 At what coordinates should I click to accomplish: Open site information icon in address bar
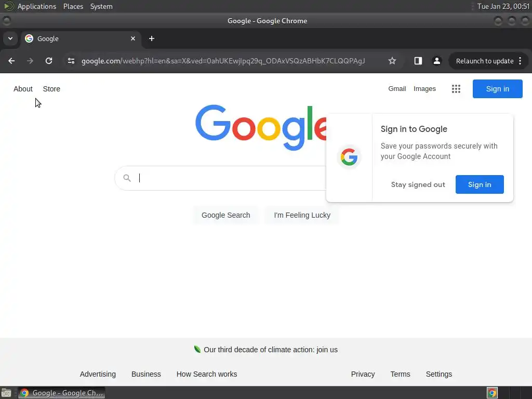[71, 61]
